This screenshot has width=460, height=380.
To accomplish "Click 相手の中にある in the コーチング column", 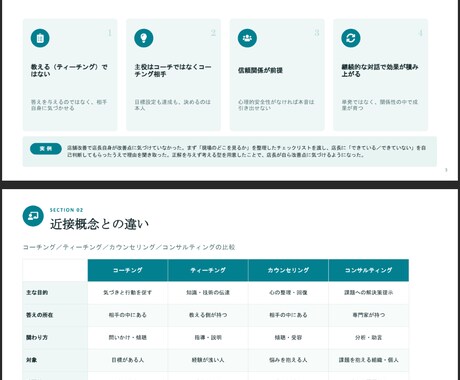I will [x=128, y=315].
